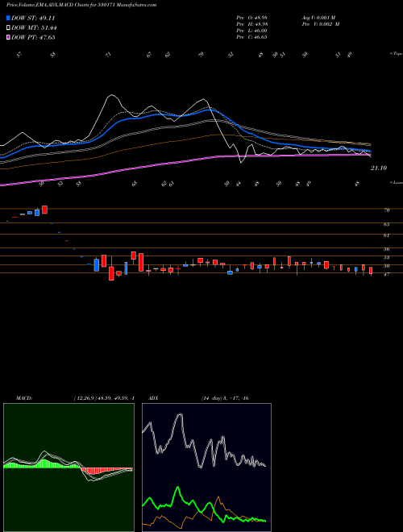Click the 'DOW MT: 51.44' label
This screenshot has width=403, height=532.
pyautogui.click(x=35, y=28)
